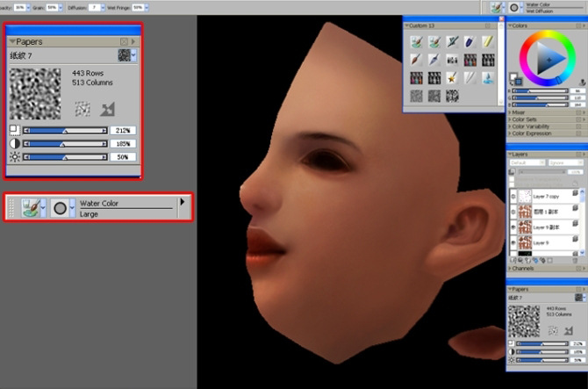Select the blue pen nib in Custom 13
The height and width of the screenshot is (389, 588).
point(470,41)
